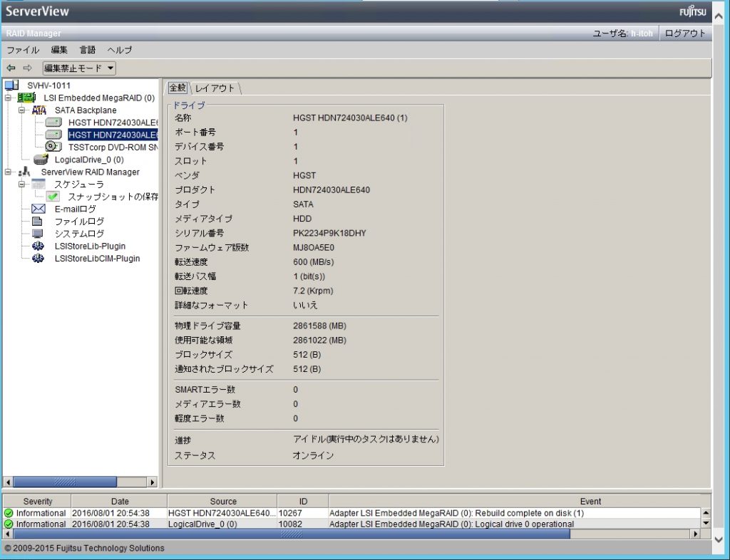Select SATA Backplane in the tree
Image resolution: width=730 pixels, height=560 pixels.
86,110
